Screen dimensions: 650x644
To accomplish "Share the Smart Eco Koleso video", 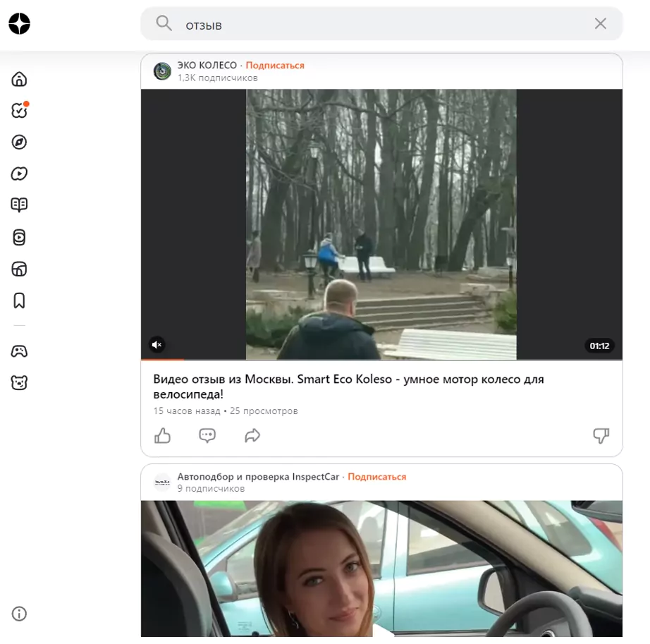I will pos(252,435).
